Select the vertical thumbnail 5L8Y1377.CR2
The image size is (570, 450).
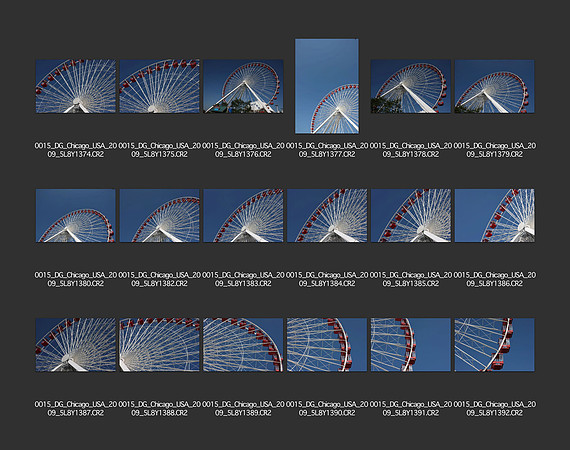327,86
